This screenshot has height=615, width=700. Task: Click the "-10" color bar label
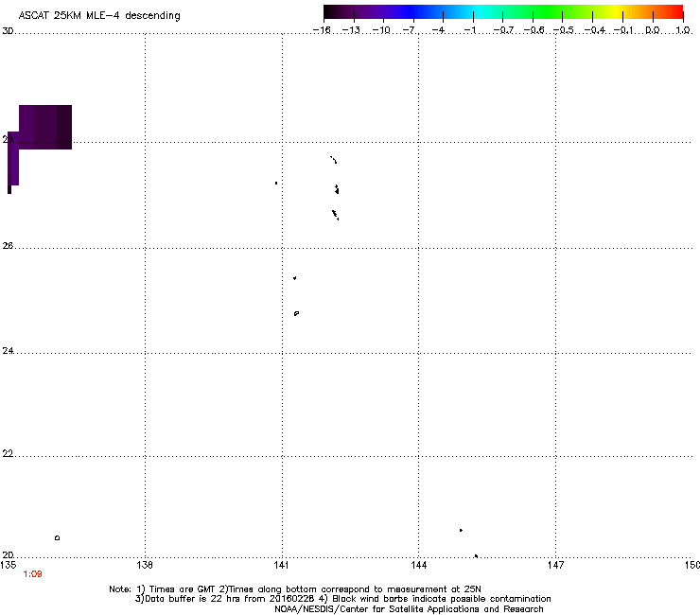[x=381, y=30]
